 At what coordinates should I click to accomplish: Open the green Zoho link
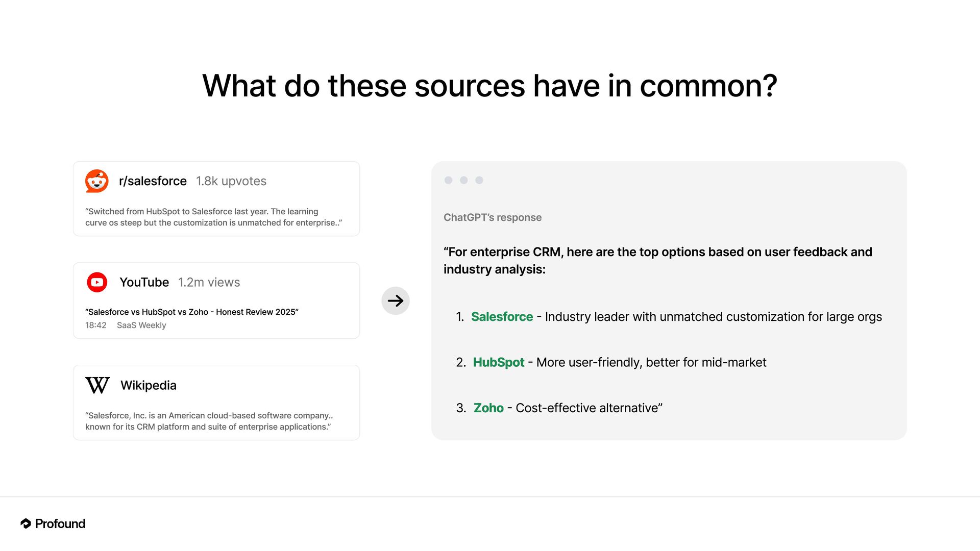[x=488, y=408]
